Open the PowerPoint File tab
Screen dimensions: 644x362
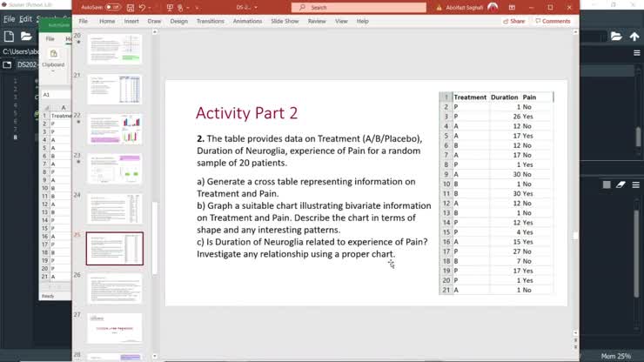[x=84, y=21]
